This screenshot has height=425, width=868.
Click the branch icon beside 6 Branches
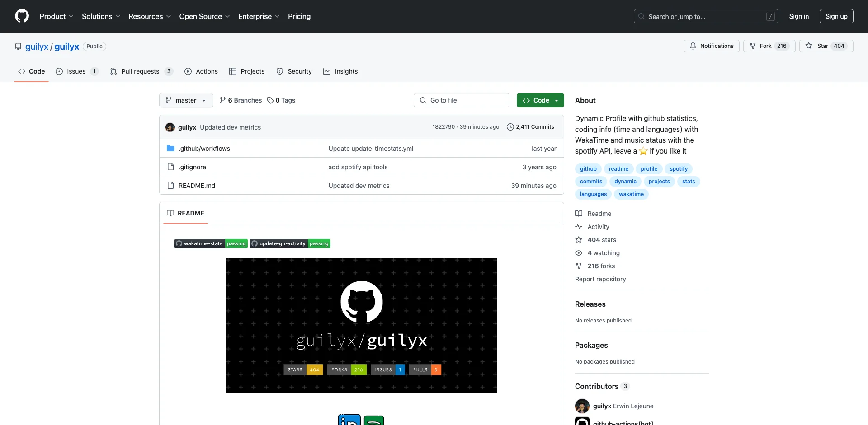[x=223, y=100]
